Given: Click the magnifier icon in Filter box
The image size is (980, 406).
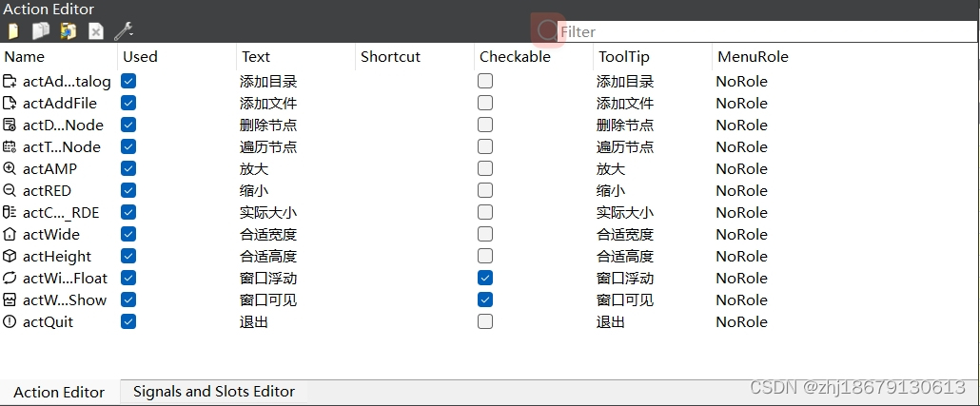Looking at the screenshot, I should tap(547, 30).
